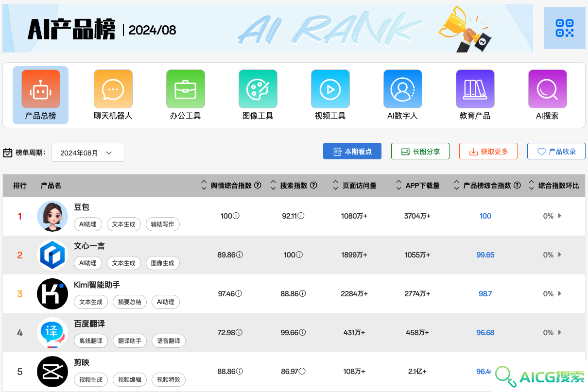Sort by 搜索指数 column arrows
This screenshot has height=392, width=588.
(273, 185)
